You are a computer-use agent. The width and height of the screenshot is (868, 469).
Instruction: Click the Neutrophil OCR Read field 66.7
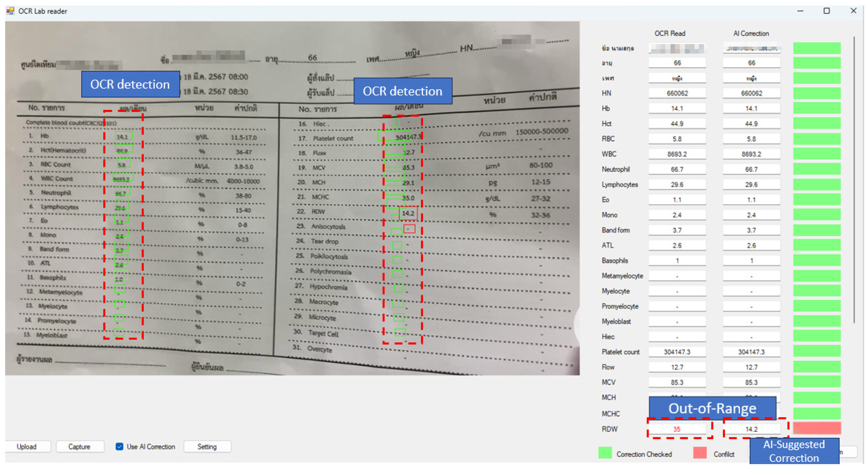pos(677,169)
